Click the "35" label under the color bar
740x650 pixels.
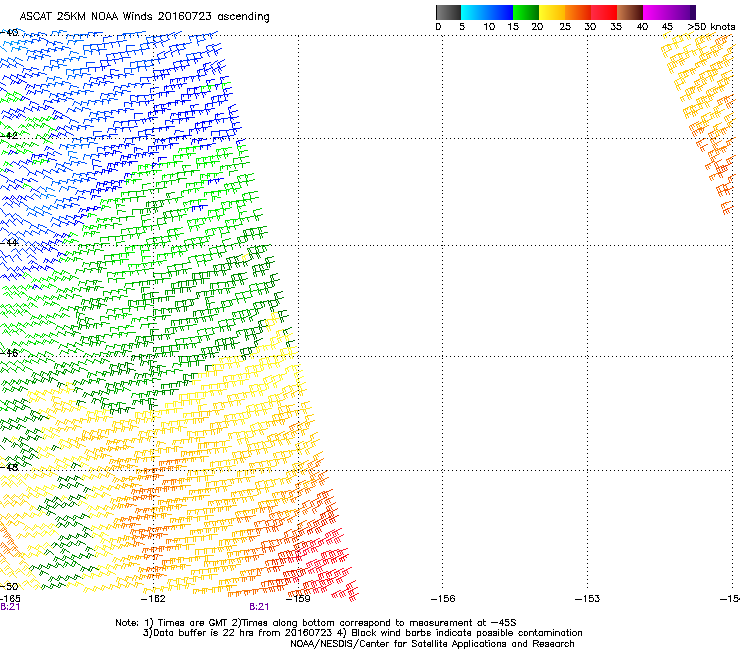[x=616, y=27]
